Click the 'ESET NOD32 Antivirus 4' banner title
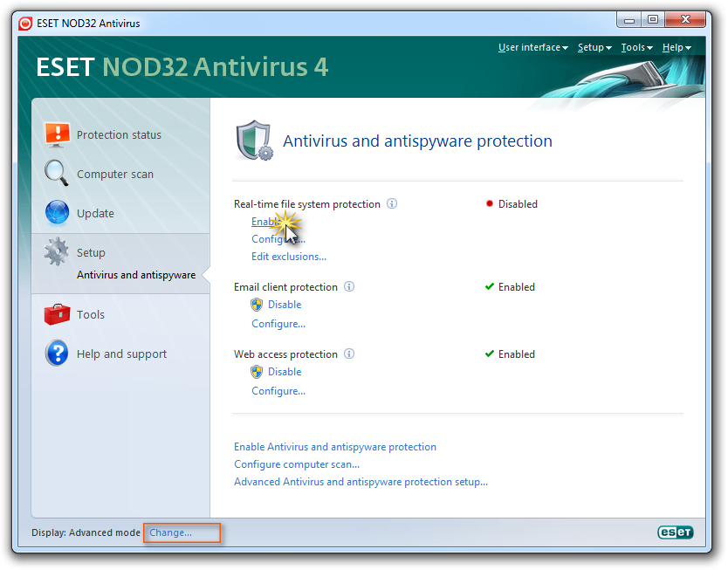The image size is (728, 570). tap(182, 67)
